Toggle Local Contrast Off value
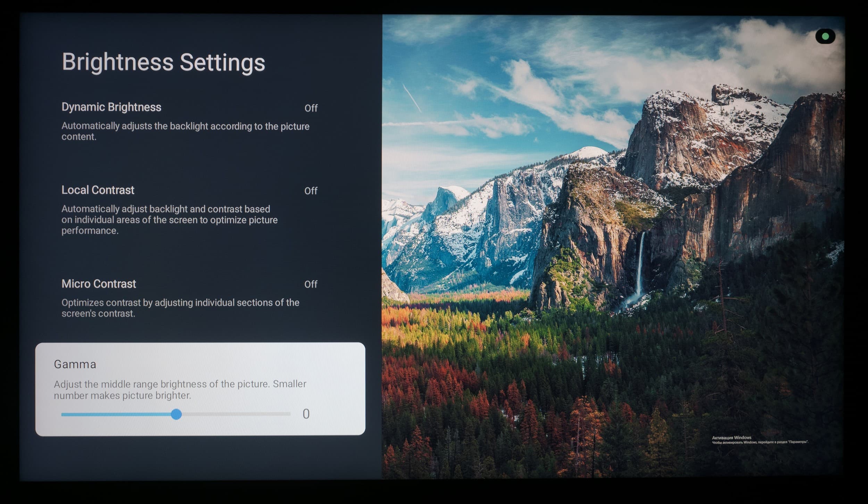The height and width of the screenshot is (504, 868). (x=311, y=191)
